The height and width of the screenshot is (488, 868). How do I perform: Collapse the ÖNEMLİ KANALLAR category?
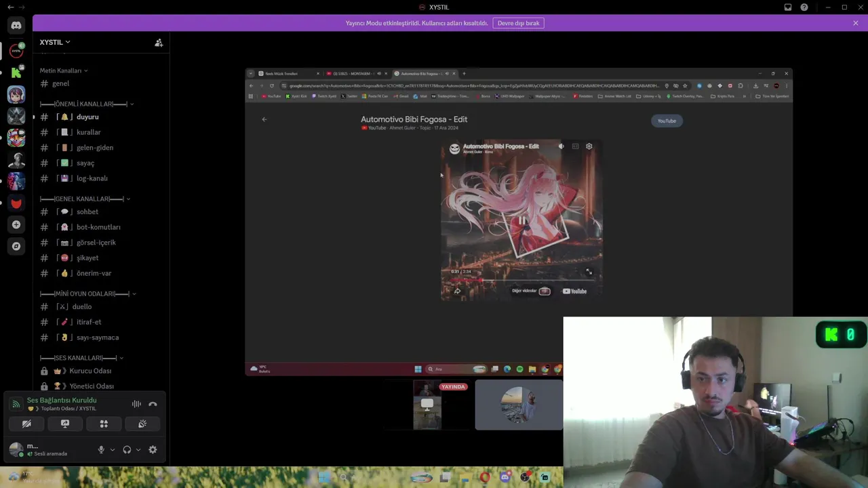coord(87,104)
